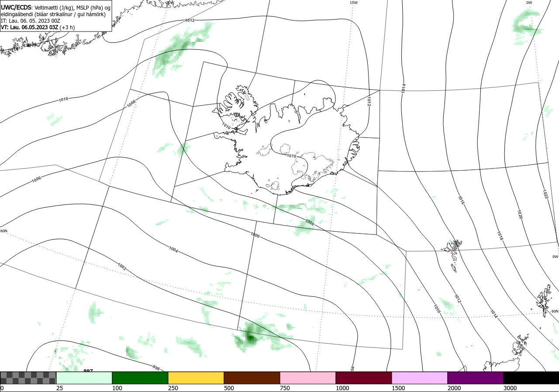Click the "1002" isobar label
The image size is (559, 392).
(122, 267)
